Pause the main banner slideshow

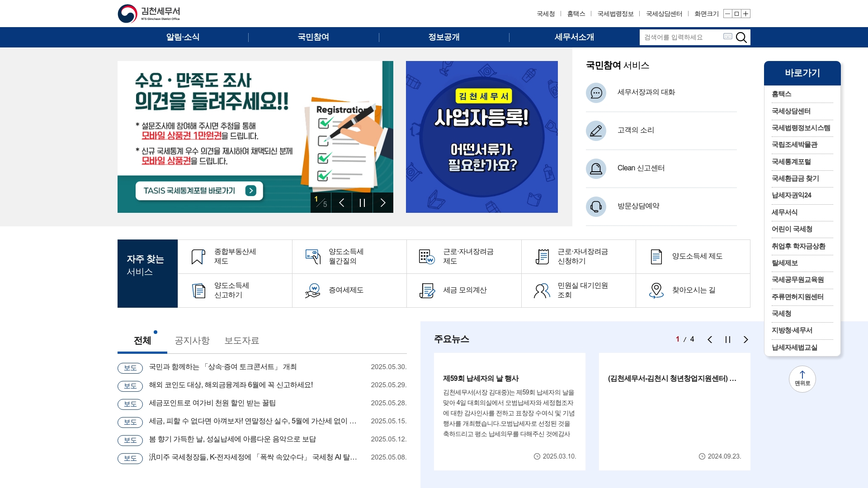coord(363,202)
